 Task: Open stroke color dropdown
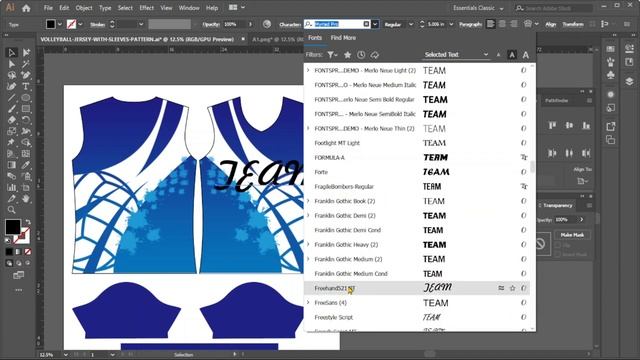[x=80, y=24]
